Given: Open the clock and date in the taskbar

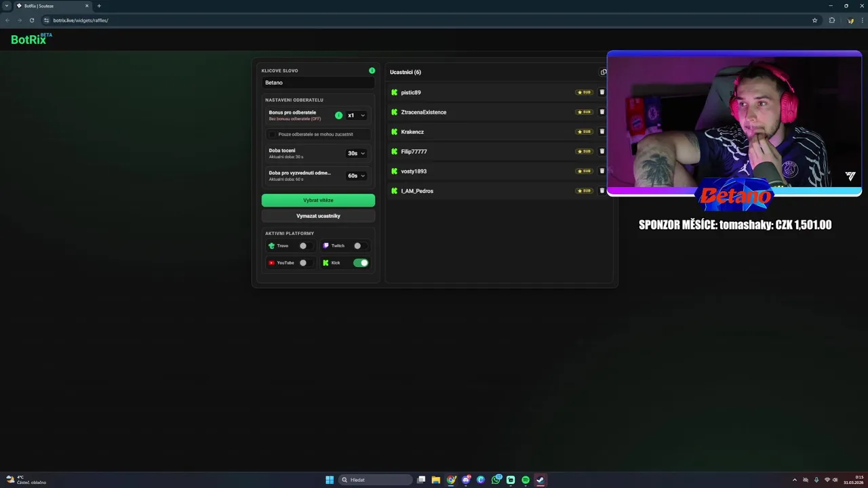Looking at the screenshot, I should coord(854,480).
